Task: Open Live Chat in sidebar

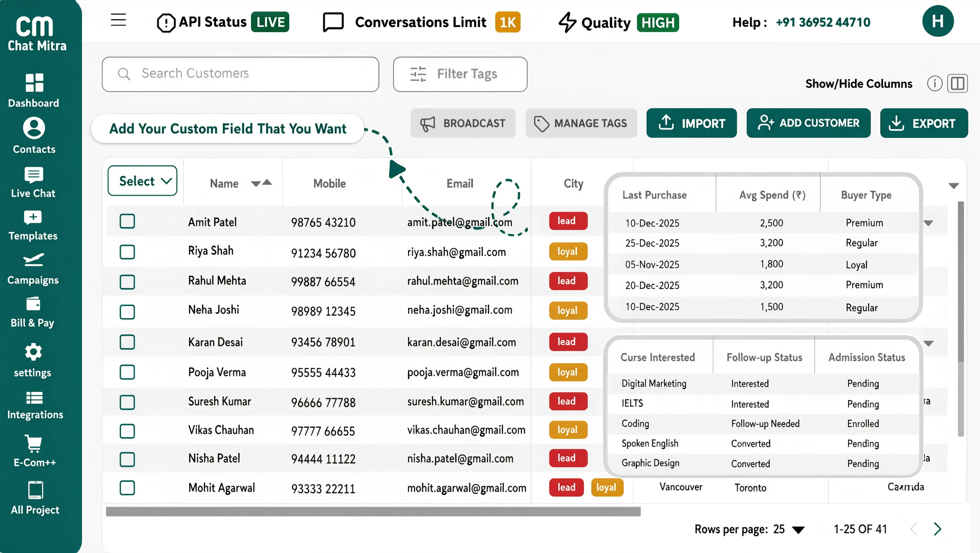Action: coord(34,182)
